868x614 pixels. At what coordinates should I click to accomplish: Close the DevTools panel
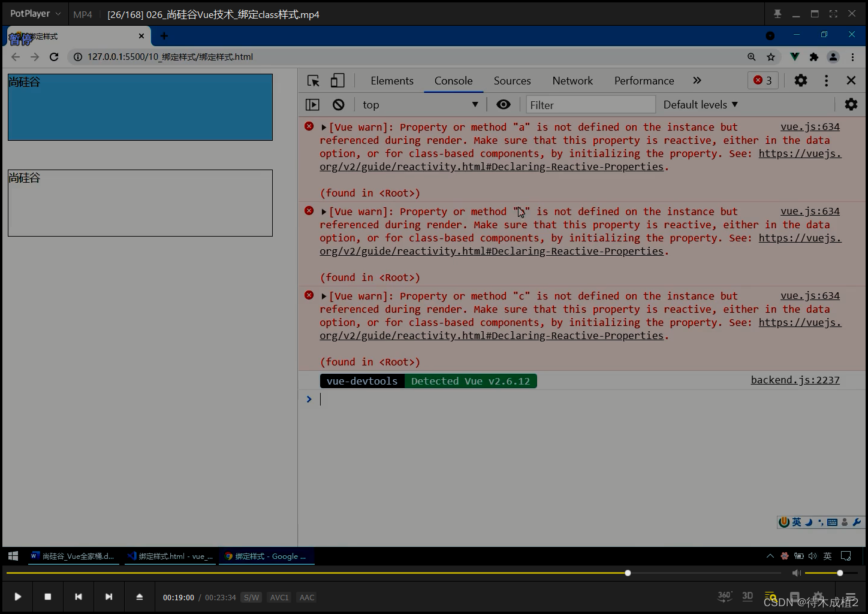click(851, 80)
